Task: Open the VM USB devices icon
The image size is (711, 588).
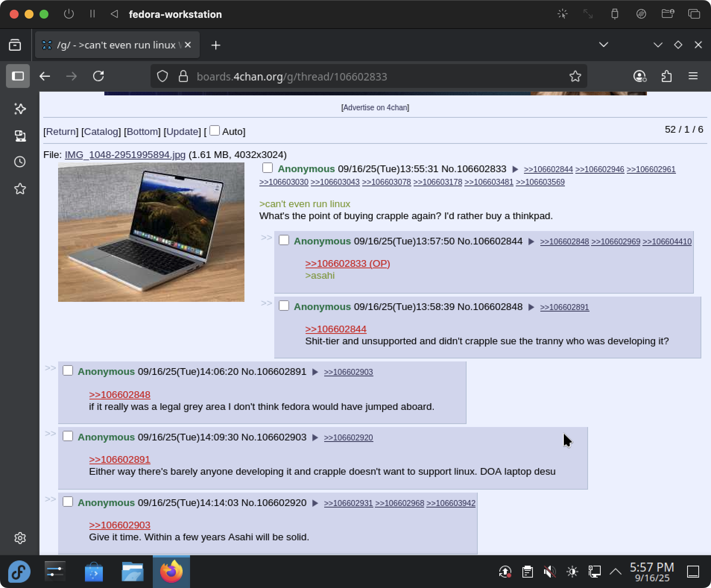Action: [615, 14]
